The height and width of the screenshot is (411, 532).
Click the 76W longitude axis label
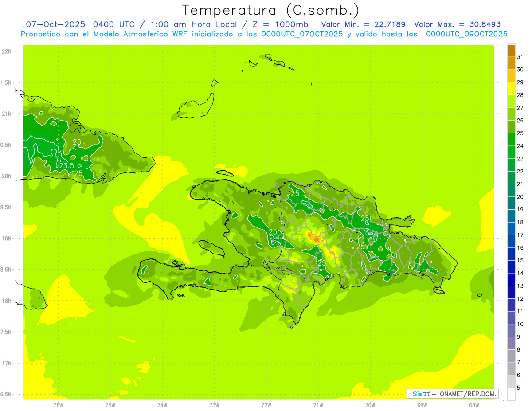[x=58, y=405]
